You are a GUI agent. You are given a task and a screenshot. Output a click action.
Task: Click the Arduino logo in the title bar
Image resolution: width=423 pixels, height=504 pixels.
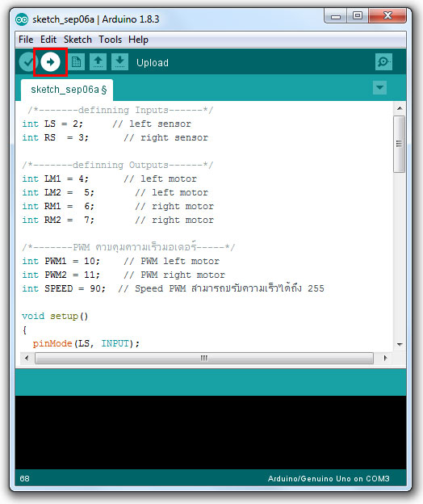point(22,19)
